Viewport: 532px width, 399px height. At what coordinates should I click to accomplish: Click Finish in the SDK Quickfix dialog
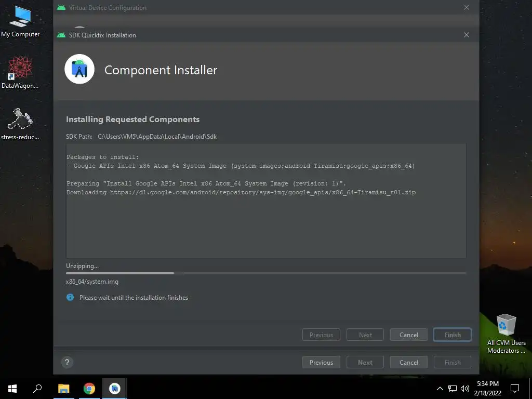click(453, 335)
